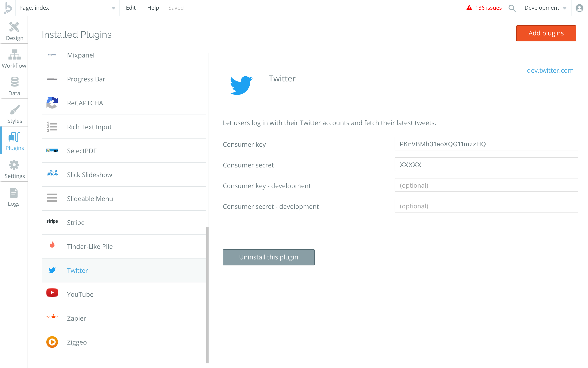This screenshot has width=588, height=368.
Task: Select the Plugins tab icon
Action: click(x=14, y=137)
